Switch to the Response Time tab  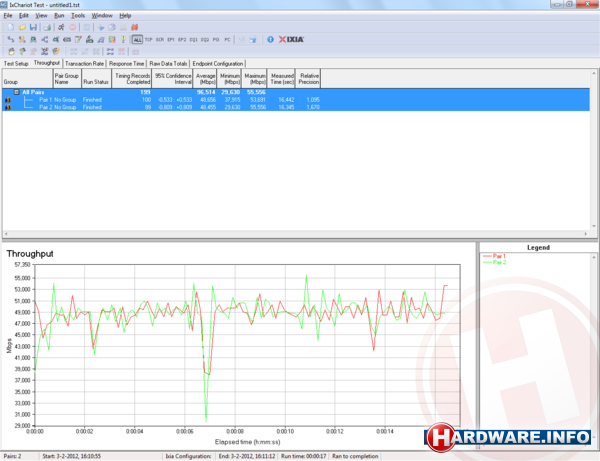click(127, 62)
